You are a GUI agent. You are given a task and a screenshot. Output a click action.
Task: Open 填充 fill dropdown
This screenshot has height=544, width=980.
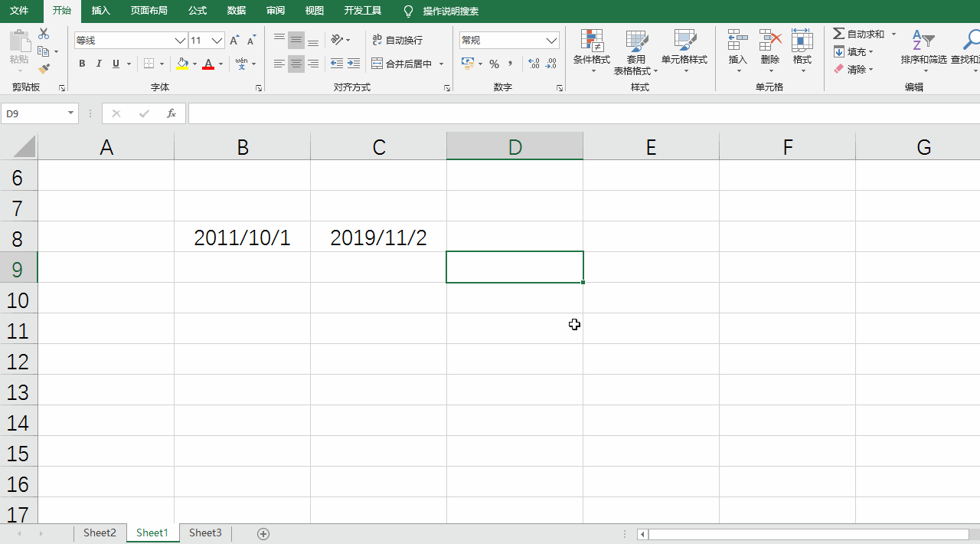(854, 51)
